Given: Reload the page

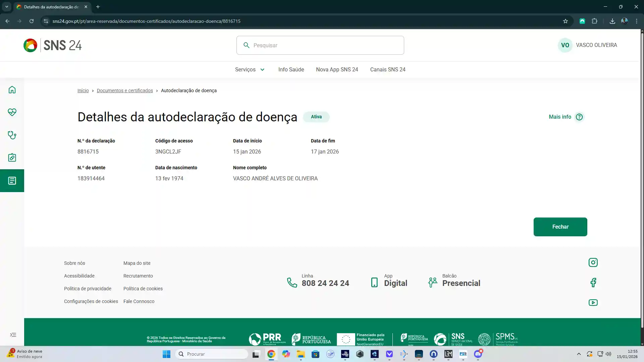Looking at the screenshot, I should (32, 21).
